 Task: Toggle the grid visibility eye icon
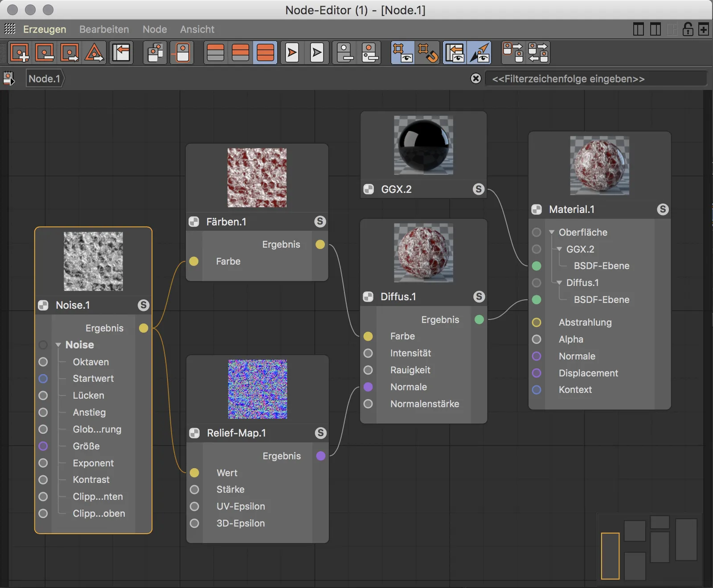click(403, 53)
